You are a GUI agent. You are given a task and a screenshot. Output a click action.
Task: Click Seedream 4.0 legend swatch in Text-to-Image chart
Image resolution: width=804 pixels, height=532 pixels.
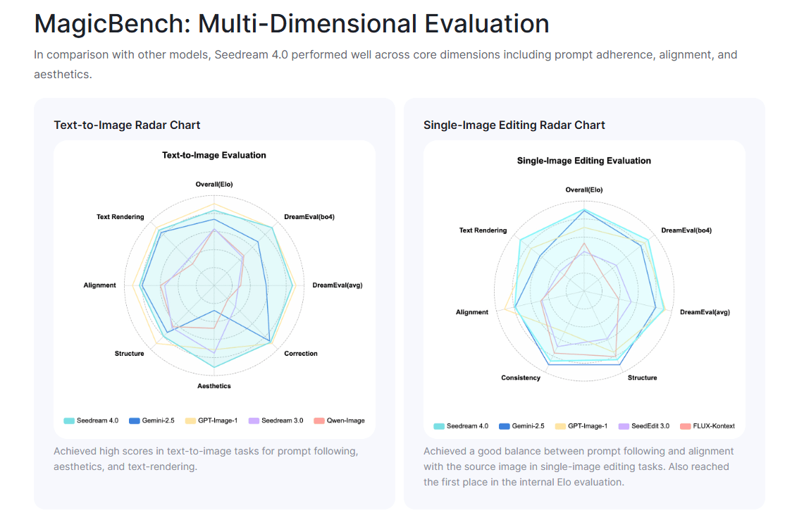tap(69, 421)
